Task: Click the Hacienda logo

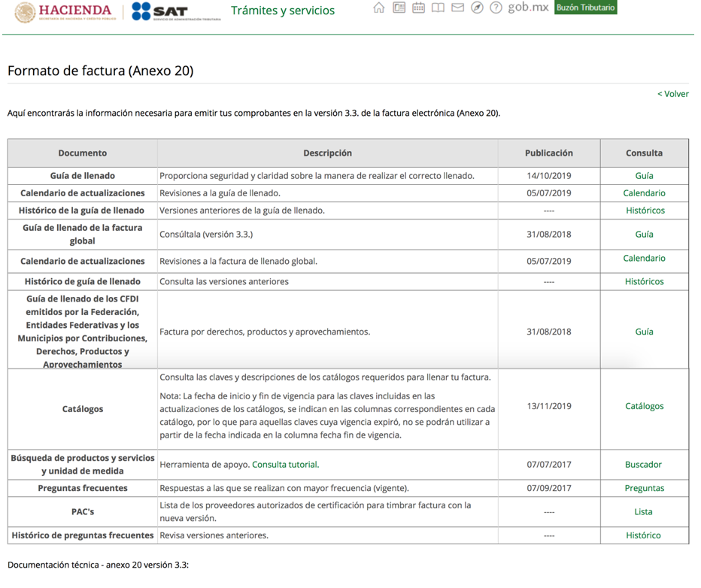Action: coord(65,13)
